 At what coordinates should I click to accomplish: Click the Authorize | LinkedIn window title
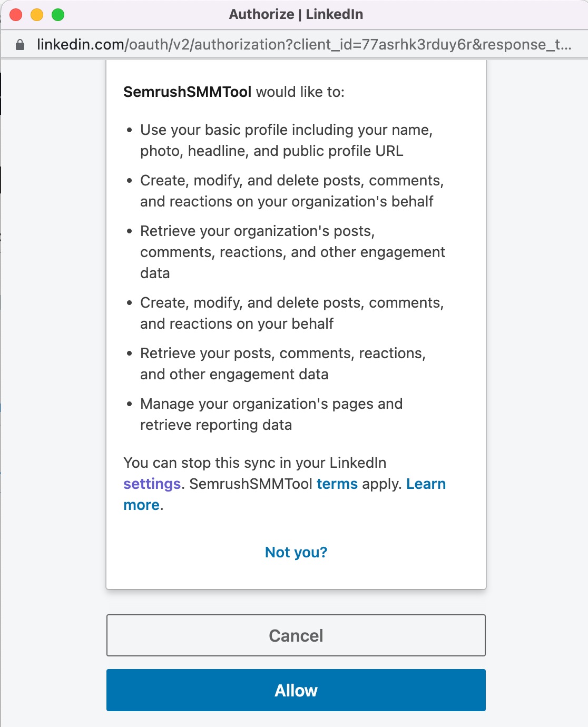click(x=296, y=14)
